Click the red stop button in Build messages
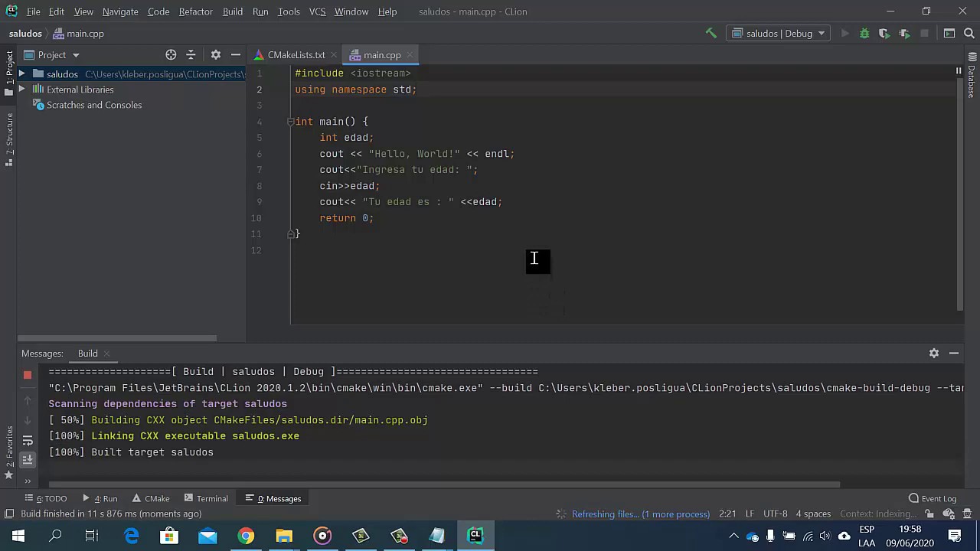 pyautogui.click(x=28, y=375)
